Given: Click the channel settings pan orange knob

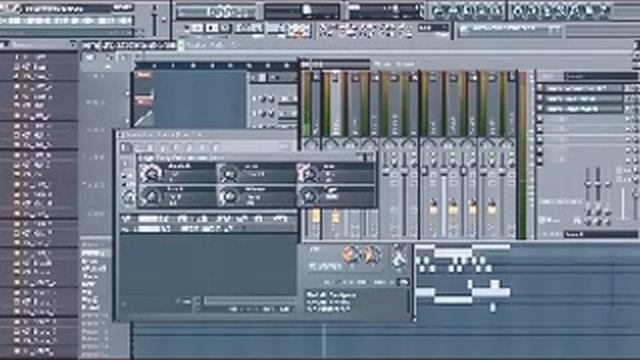Looking at the screenshot, I should (351, 255).
